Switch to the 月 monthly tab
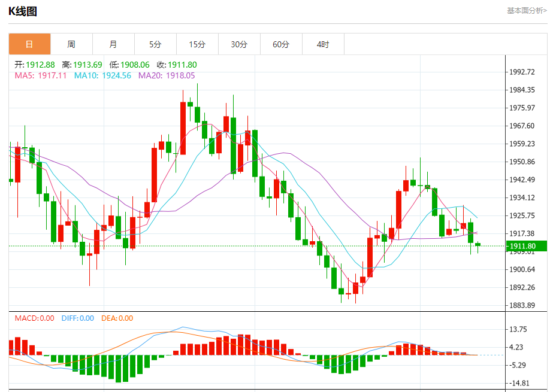 pos(113,44)
